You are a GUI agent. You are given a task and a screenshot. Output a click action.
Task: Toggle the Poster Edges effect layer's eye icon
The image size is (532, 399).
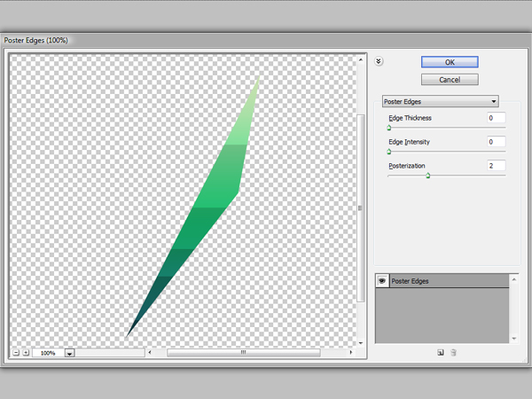pyautogui.click(x=382, y=281)
